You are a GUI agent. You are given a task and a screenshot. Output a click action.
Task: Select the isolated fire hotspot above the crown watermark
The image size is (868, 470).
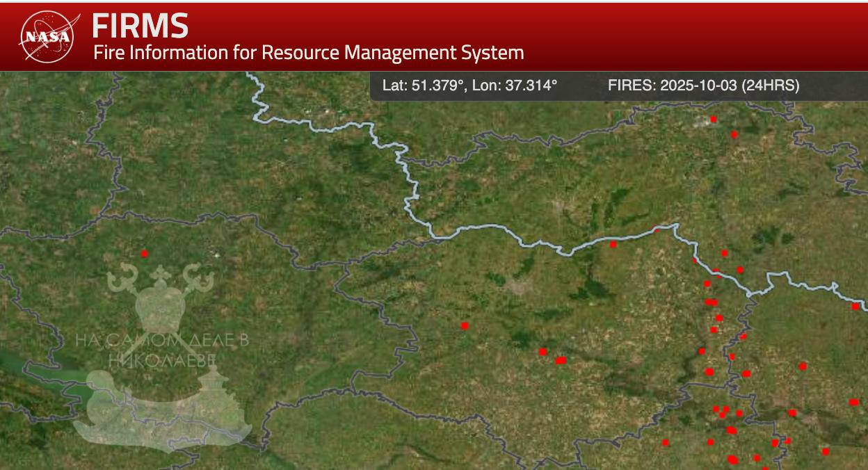[x=145, y=254]
